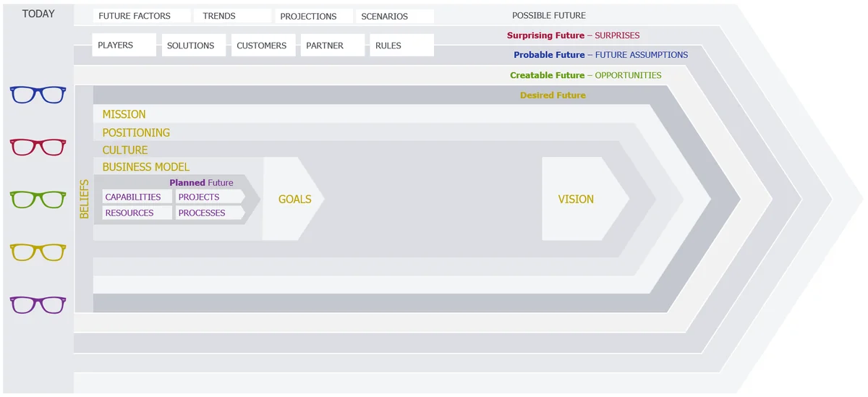The height and width of the screenshot is (397, 868).
Task: Click the red glasses icon
Action: click(x=38, y=147)
